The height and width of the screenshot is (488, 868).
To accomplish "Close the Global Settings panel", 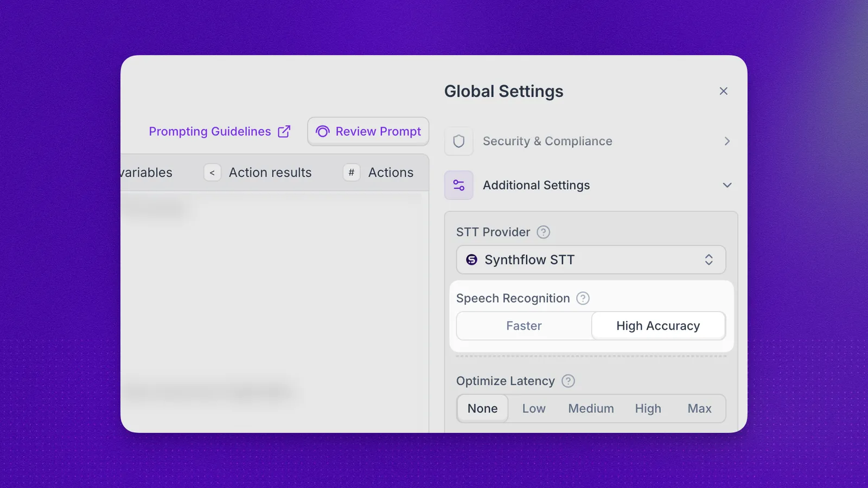I will (x=723, y=91).
